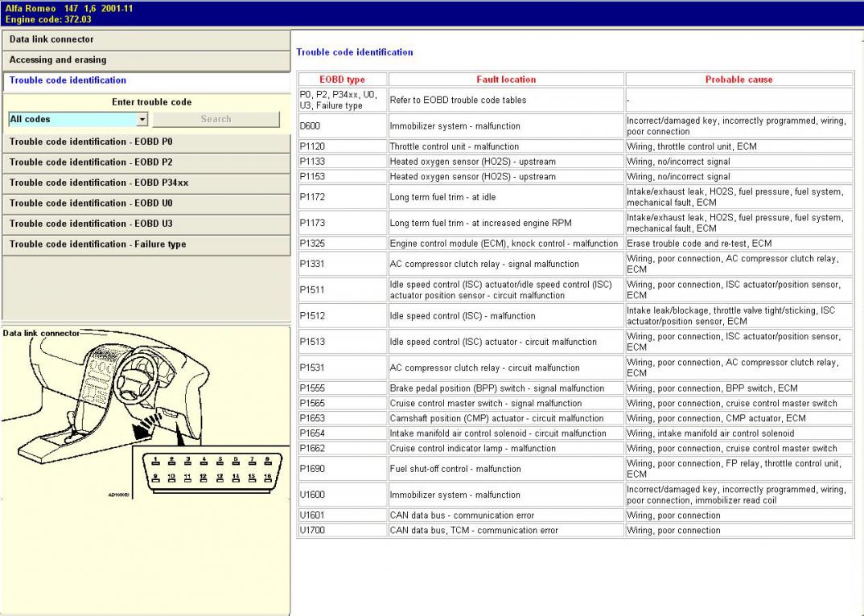Click the Fault location column header

tap(506, 80)
